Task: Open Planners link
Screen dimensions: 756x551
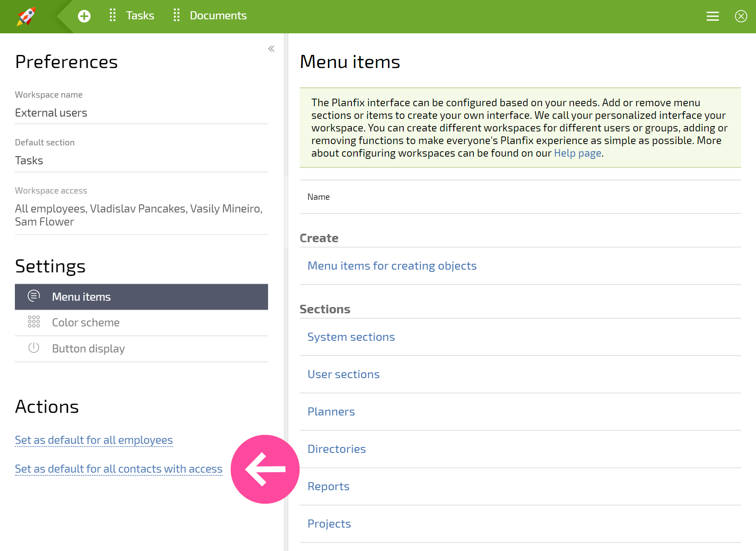Action: (x=331, y=411)
